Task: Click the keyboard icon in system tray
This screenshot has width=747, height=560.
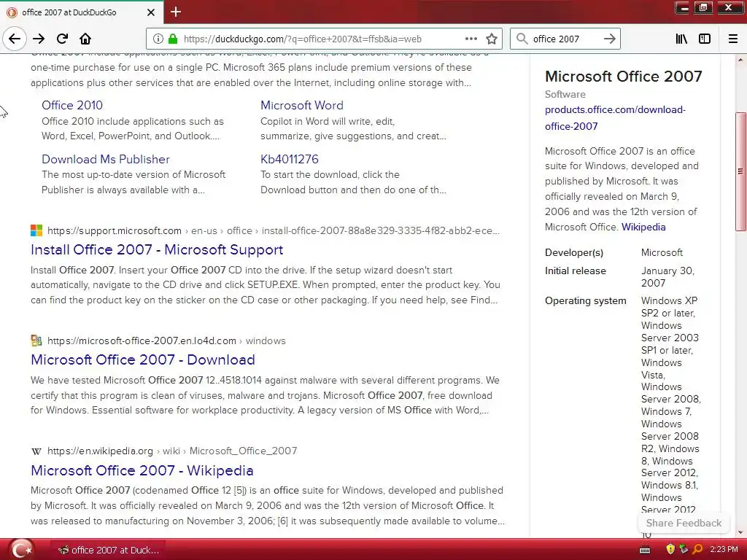Action: [645, 550]
